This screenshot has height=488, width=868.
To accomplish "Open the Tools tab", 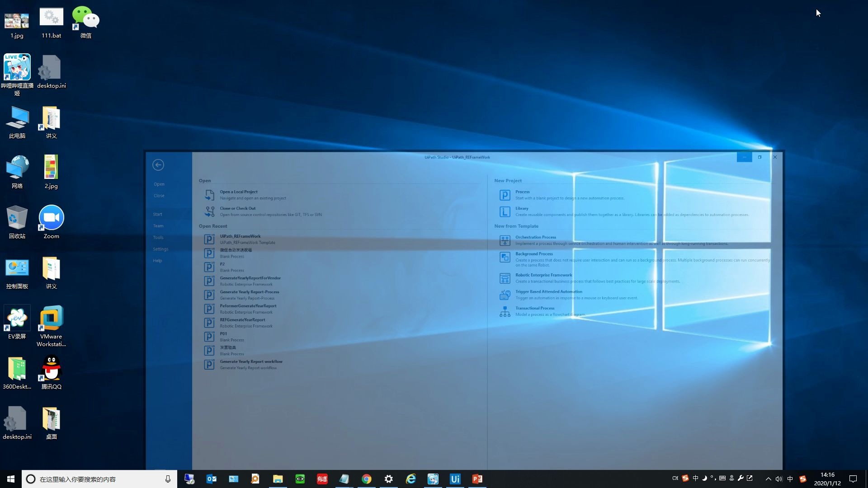I will (158, 238).
